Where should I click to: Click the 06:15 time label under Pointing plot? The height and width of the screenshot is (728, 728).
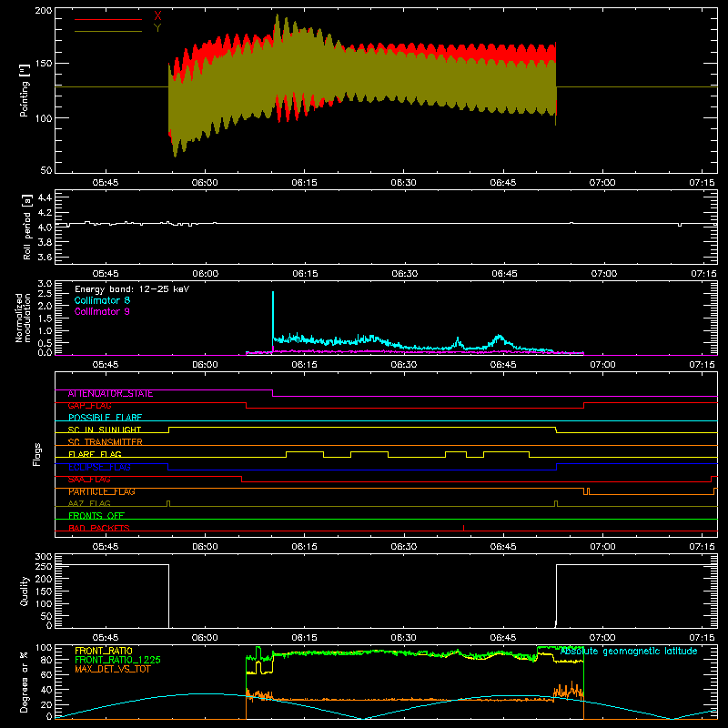304,183
